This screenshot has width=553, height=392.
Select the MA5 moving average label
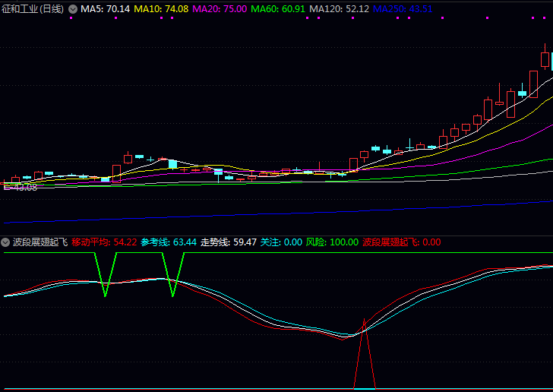tap(106, 9)
